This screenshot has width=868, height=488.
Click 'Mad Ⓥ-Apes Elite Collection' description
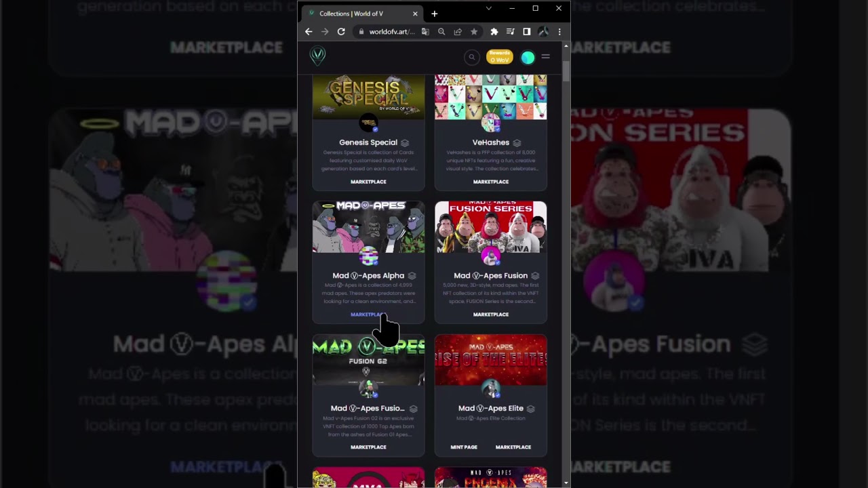[x=491, y=418]
